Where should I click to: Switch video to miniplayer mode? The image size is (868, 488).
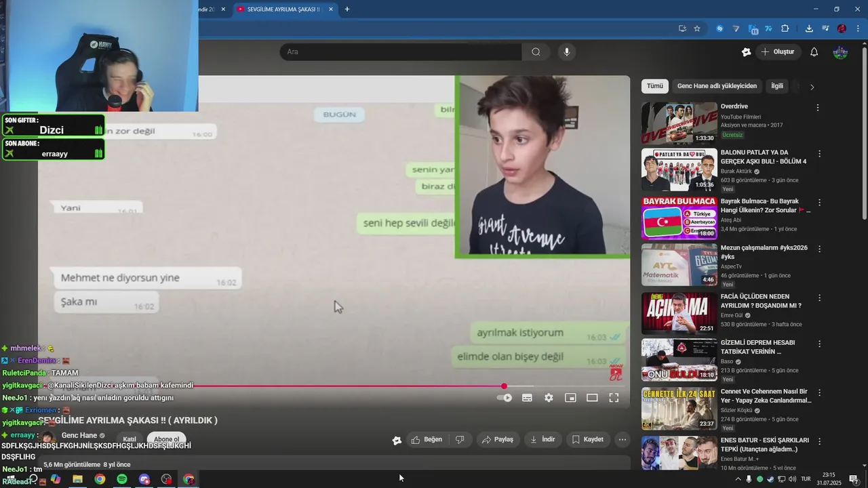click(x=570, y=398)
